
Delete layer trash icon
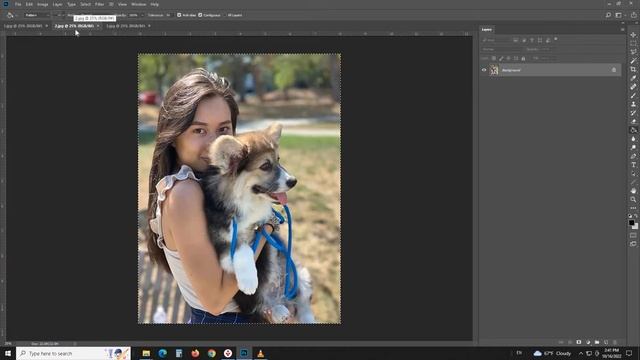coord(615,342)
